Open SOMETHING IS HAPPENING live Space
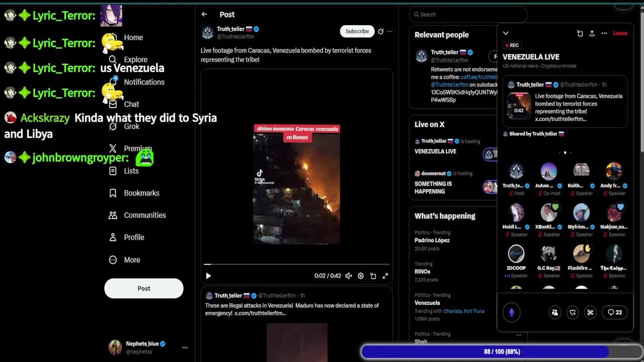Screen dimensions: 644x362 [433, 188]
